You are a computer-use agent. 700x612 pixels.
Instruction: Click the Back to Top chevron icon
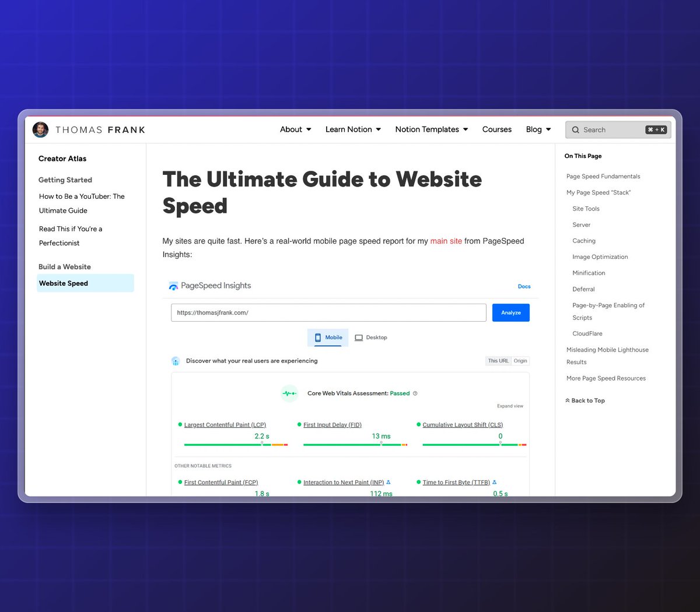568,400
